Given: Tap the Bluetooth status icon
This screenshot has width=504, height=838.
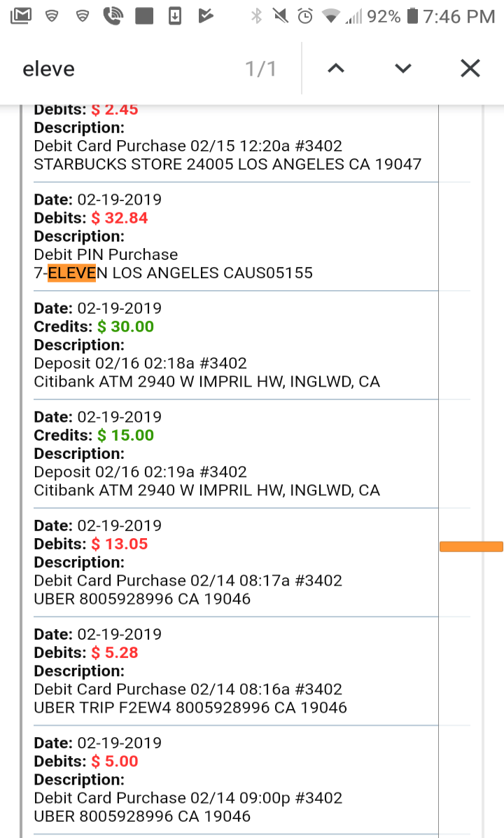Looking at the screenshot, I should pos(257,16).
